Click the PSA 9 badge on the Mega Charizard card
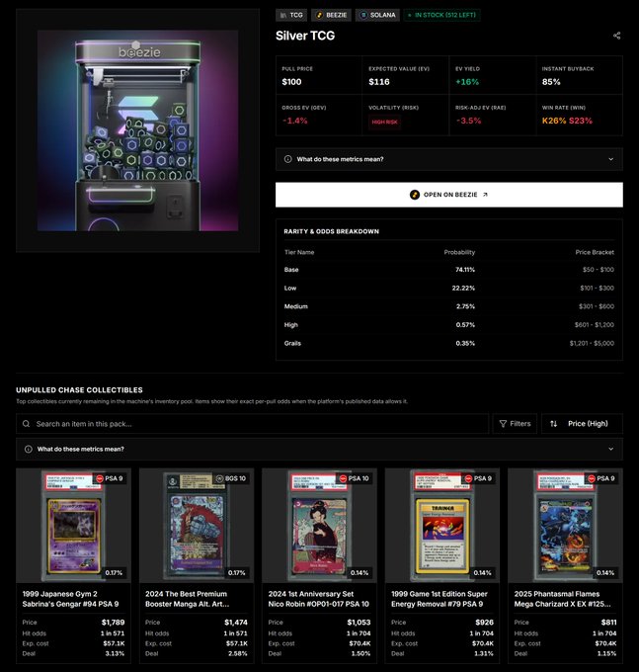Viewport: 639px width, 672px height. [x=601, y=478]
